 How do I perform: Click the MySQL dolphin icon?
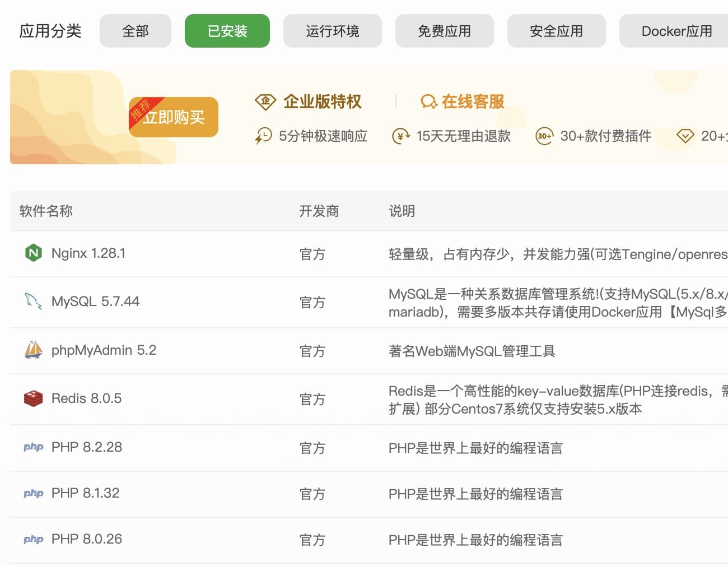click(34, 301)
